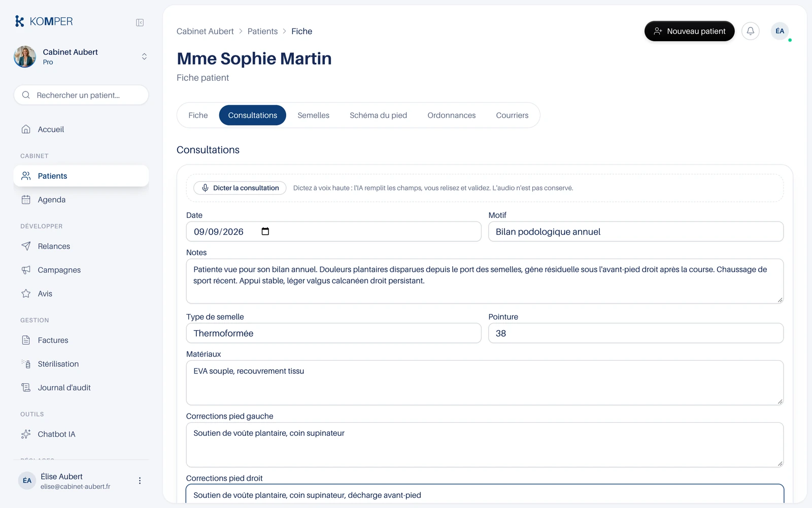Open the Semelles tab

pyautogui.click(x=314, y=115)
